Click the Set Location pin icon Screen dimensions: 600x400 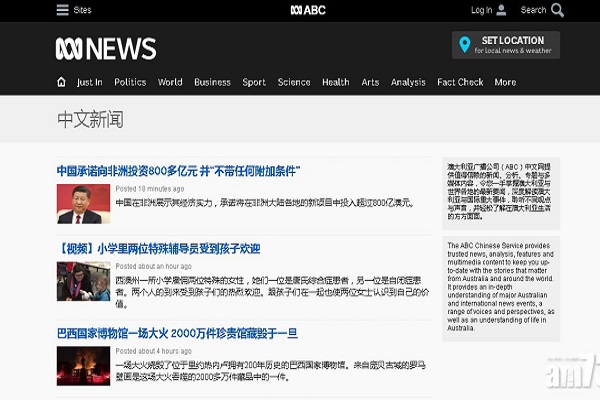(464, 45)
